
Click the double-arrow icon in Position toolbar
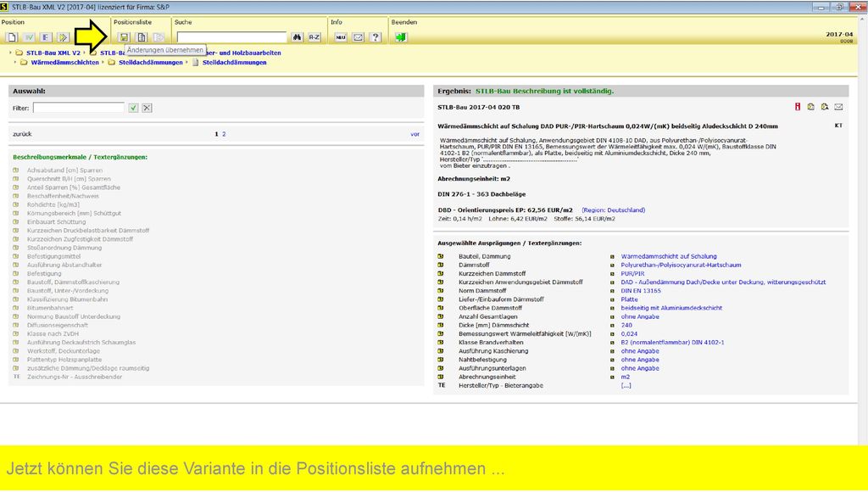pyautogui.click(x=63, y=37)
